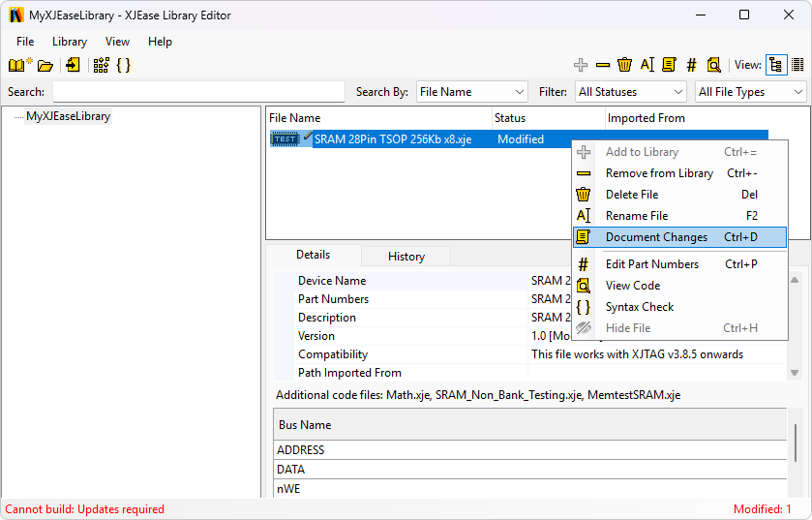Open the Search By dropdown

471,92
